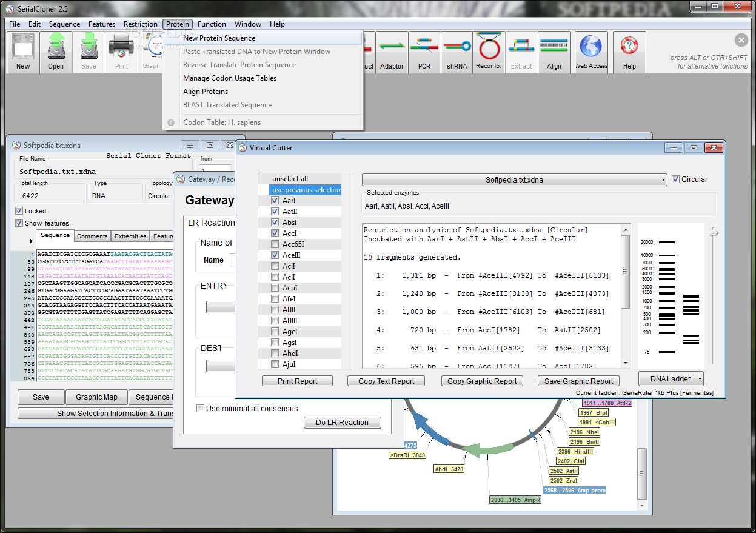The height and width of the screenshot is (533, 756).
Task: Click the gel zoom slider handle
Action: coord(714,232)
